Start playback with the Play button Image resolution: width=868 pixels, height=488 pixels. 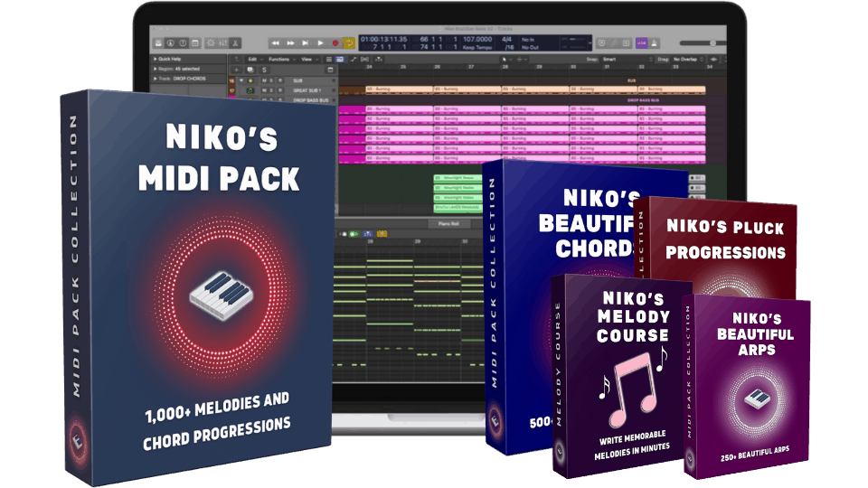coord(320,42)
